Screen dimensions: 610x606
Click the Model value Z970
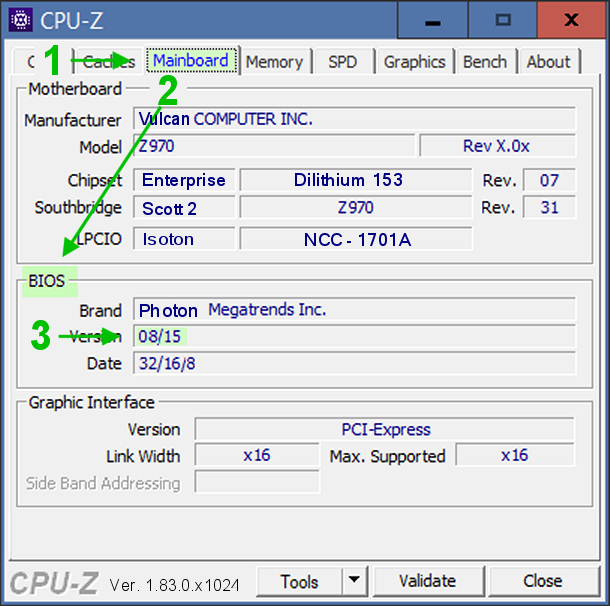pos(274,146)
